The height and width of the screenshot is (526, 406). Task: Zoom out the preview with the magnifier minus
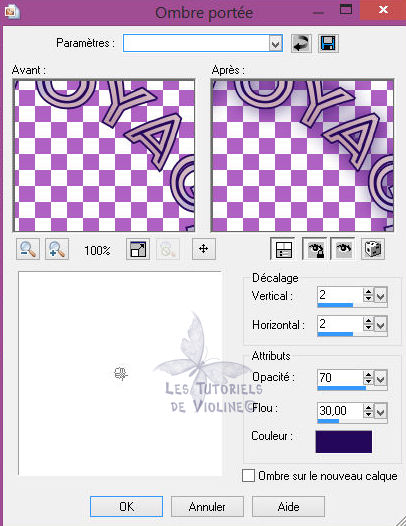coord(28,249)
